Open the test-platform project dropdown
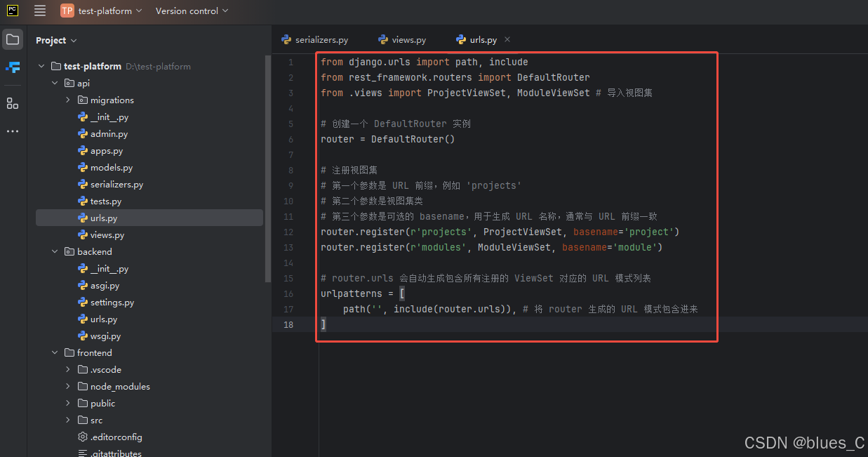 (109, 11)
